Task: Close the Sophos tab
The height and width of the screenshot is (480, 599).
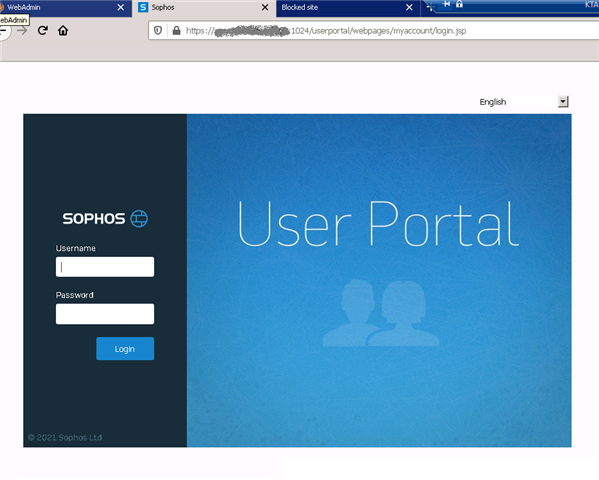Action: [265, 8]
